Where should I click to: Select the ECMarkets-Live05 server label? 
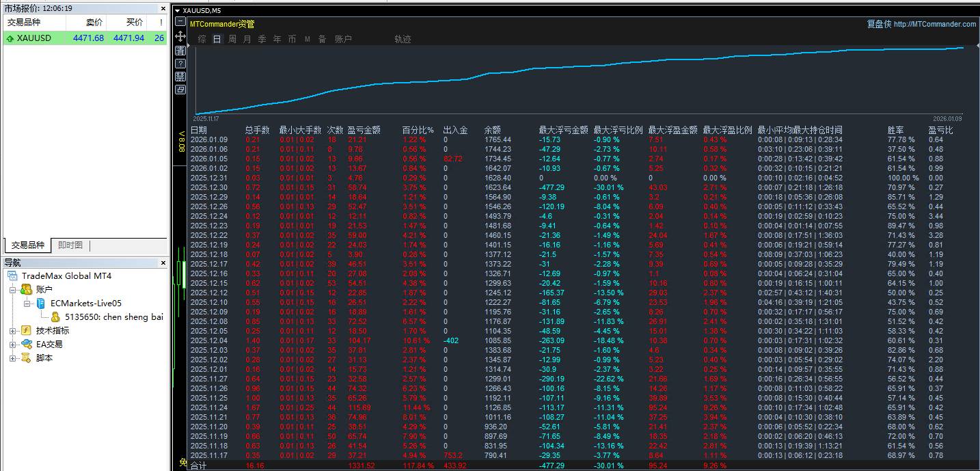pos(86,304)
